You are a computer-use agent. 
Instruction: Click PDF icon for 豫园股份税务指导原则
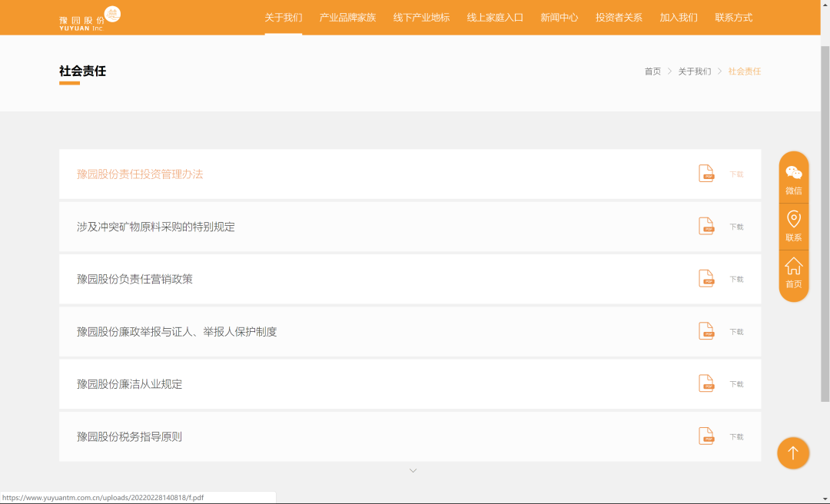coord(706,436)
